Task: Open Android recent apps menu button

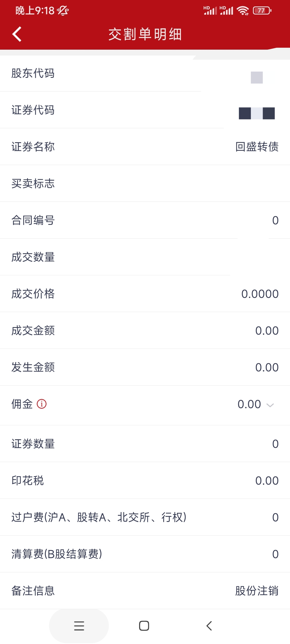Action: (x=79, y=626)
